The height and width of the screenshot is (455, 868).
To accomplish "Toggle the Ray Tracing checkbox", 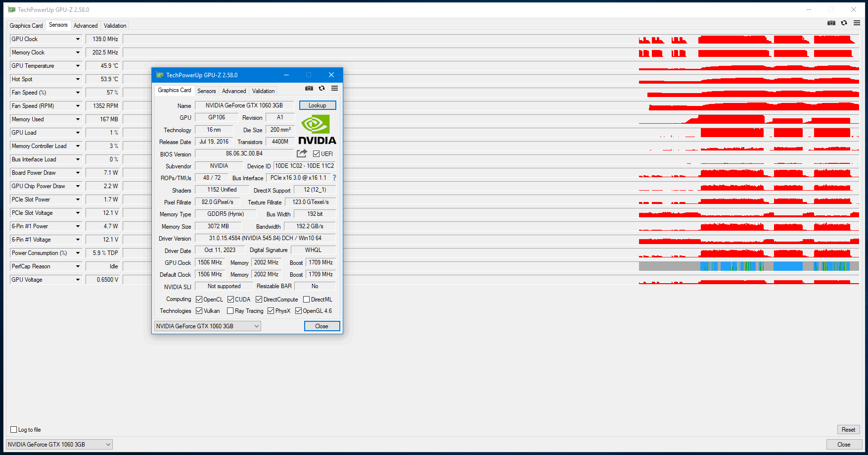I will 230,311.
